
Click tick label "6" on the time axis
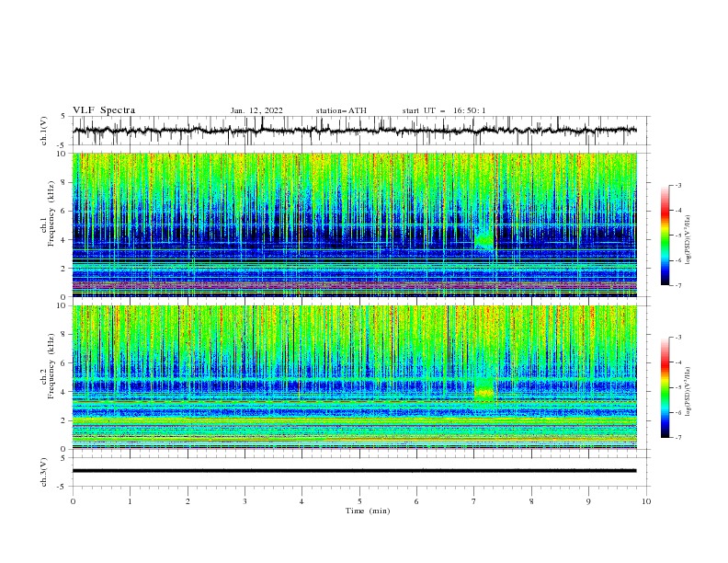(x=416, y=501)
